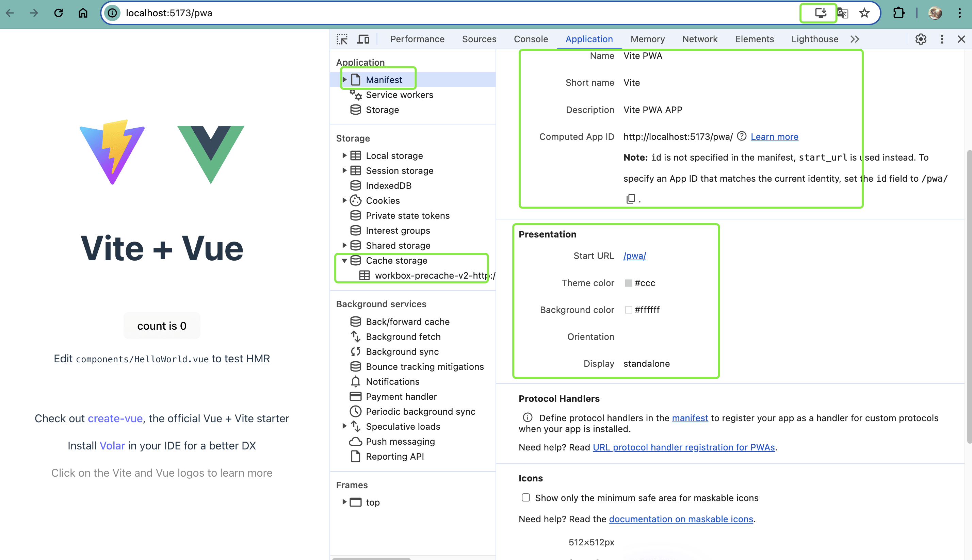Switch to the Memory tab
This screenshot has height=560, width=972.
coord(648,39)
